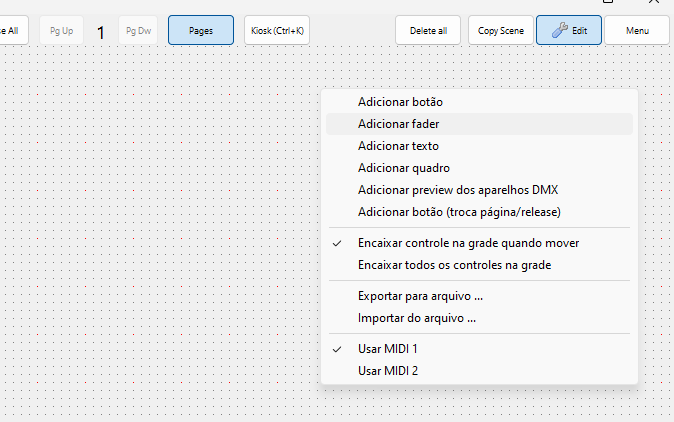Toggle the Edit mode wrench button
Viewport: 674px width, 422px height.
(569, 30)
